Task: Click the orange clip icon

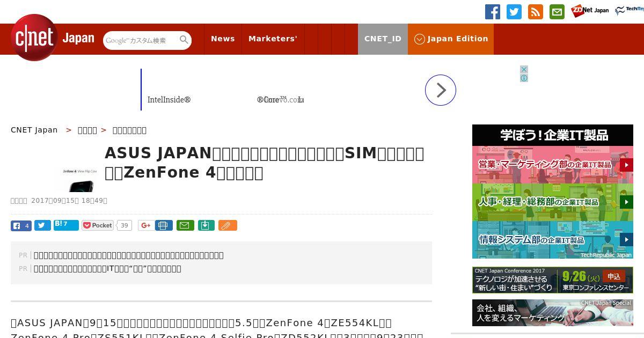Action: [x=228, y=225]
